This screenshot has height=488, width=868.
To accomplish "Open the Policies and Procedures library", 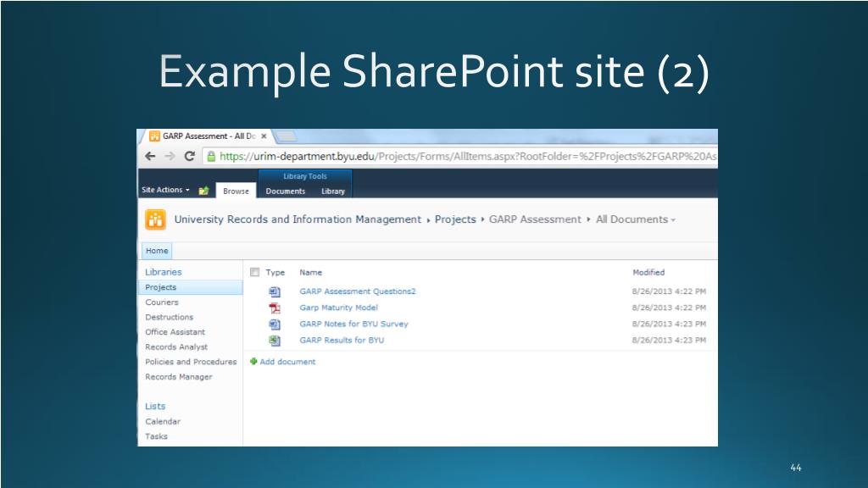I will (191, 362).
